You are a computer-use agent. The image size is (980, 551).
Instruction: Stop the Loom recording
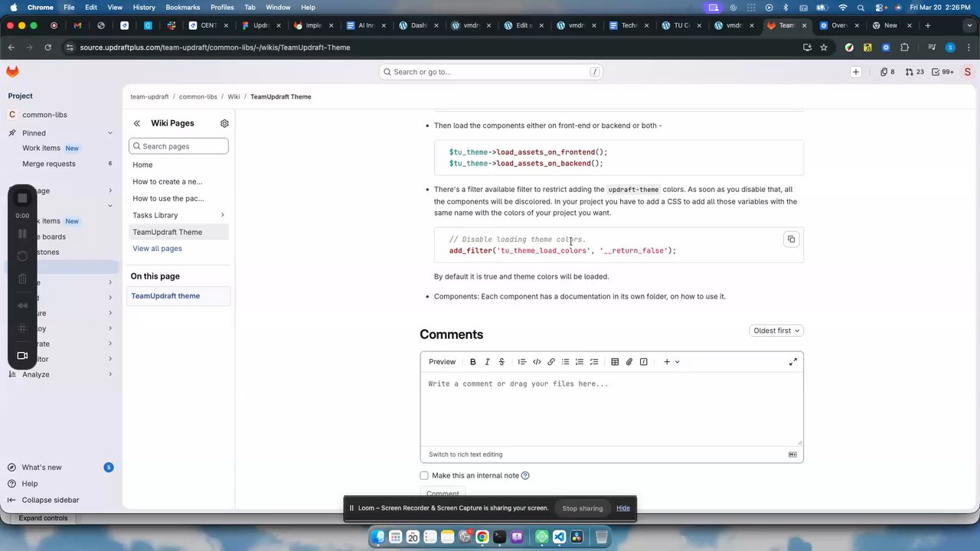[22, 198]
